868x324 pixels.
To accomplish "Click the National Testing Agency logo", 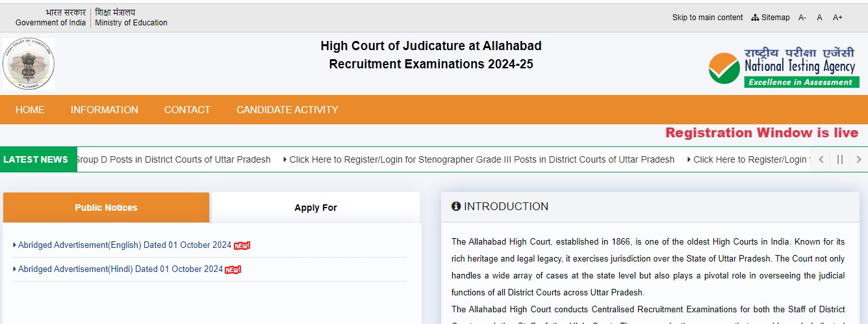I will click(x=783, y=68).
